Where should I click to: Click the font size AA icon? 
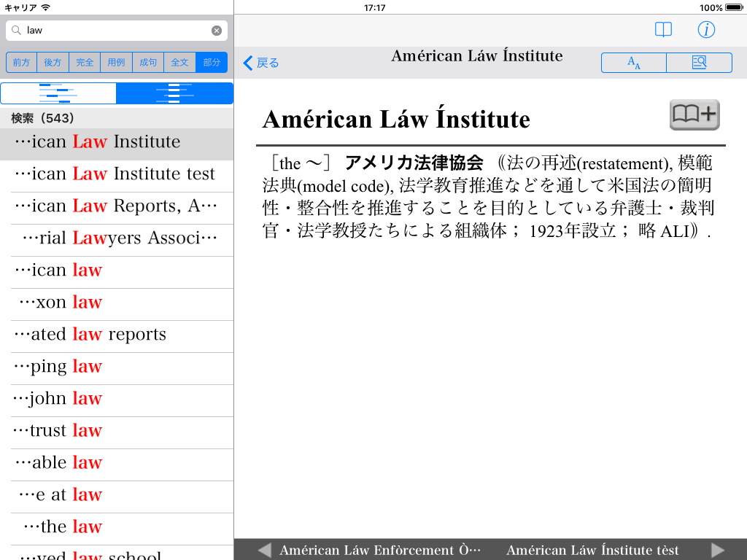tap(633, 63)
